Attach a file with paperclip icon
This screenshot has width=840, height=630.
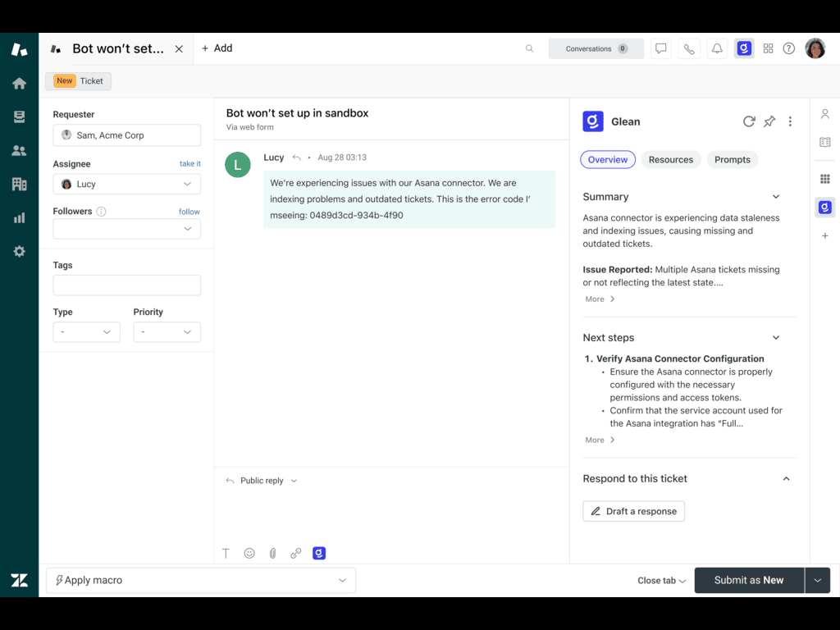(x=272, y=554)
